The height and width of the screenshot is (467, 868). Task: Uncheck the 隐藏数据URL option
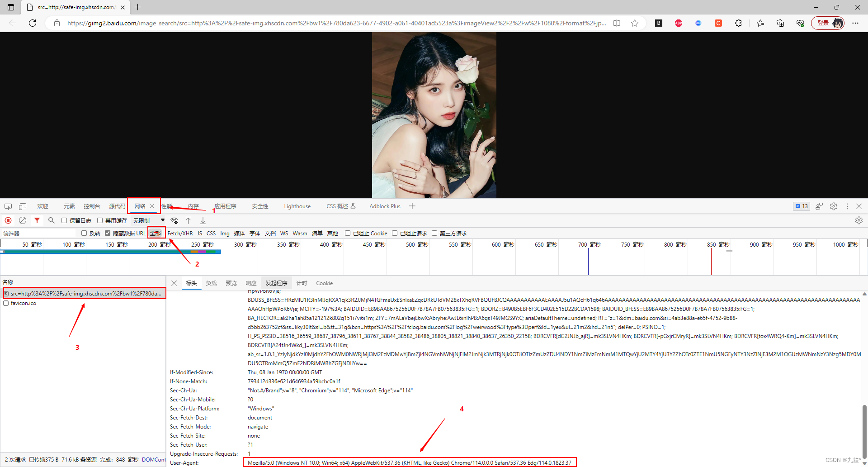click(108, 233)
